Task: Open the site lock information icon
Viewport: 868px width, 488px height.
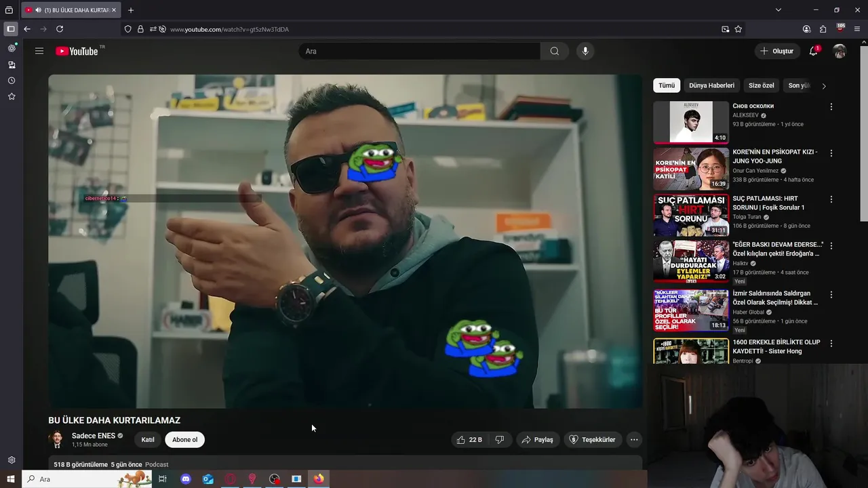Action: pyautogui.click(x=140, y=29)
